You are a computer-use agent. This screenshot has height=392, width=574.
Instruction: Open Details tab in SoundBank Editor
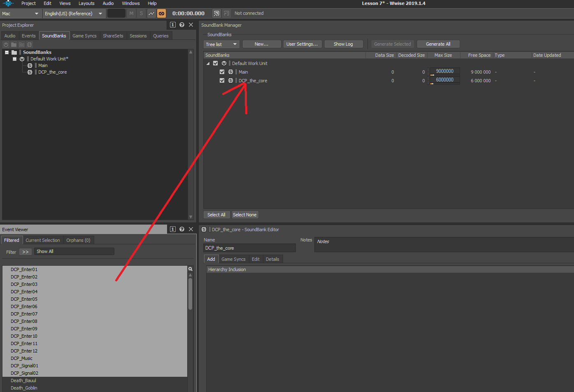(272, 259)
